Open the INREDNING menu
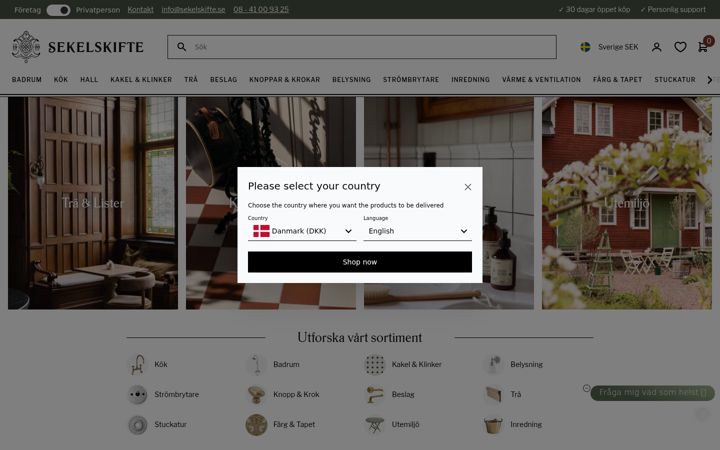Image resolution: width=720 pixels, height=450 pixels. (x=470, y=79)
